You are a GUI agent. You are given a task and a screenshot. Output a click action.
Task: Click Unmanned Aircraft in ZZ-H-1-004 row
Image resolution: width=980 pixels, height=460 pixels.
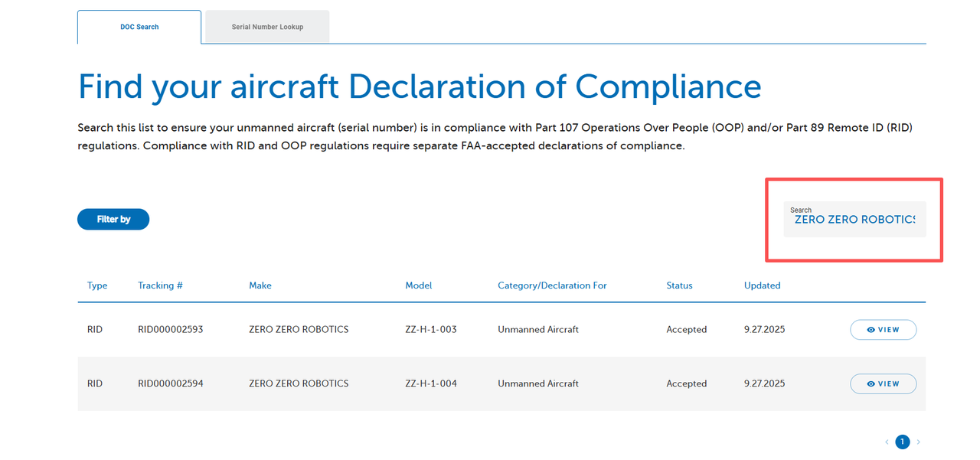tap(538, 383)
